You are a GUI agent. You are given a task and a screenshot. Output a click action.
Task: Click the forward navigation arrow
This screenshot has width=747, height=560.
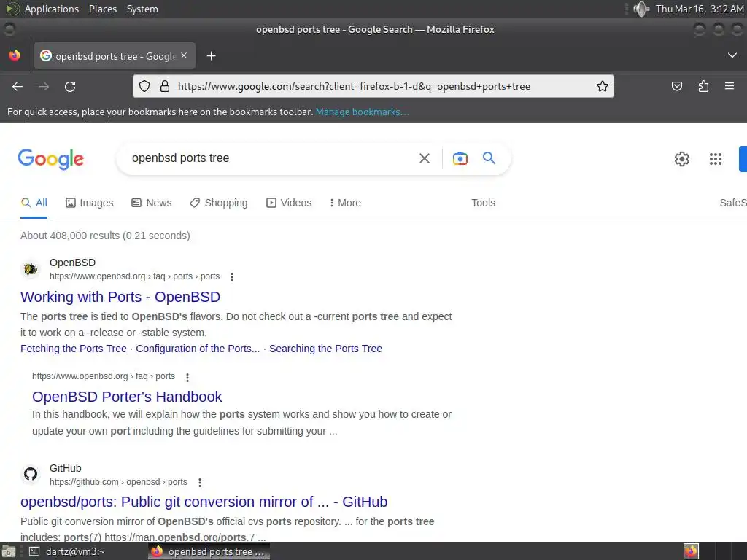coord(44,86)
